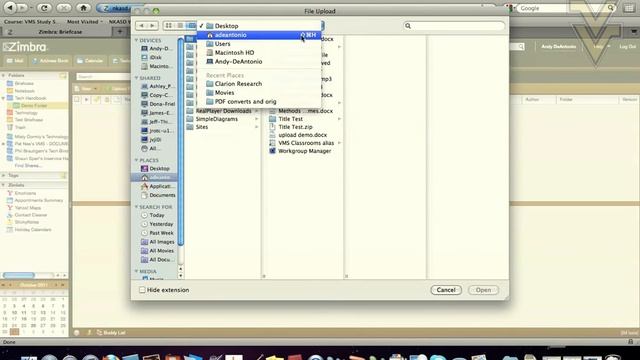Choose Macintosh HD in the path menu
This screenshot has height=360, width=640.
(259, 53)
